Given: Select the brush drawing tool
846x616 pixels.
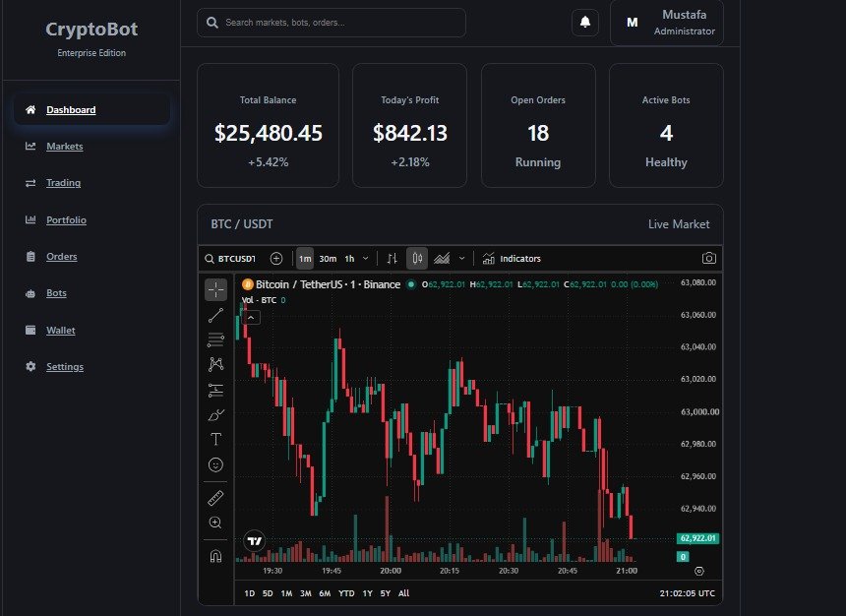Looking at the screenshot, I should point(215,414).
